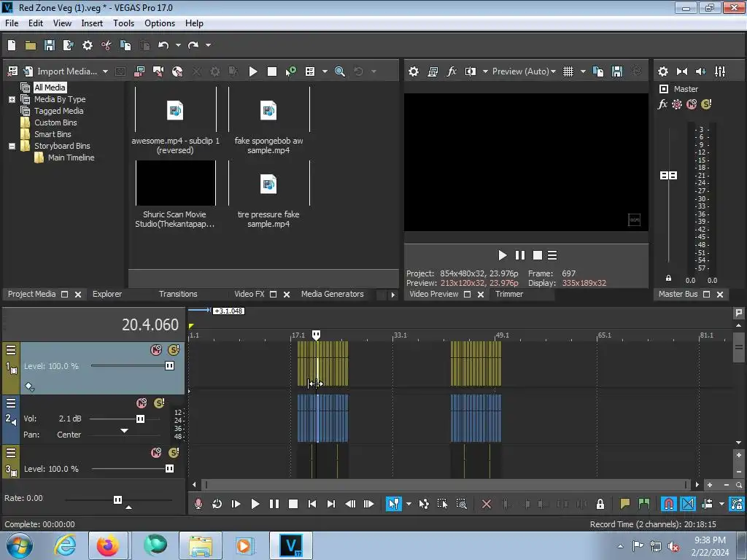Image resolution: width=747 pixels, height=560 pixels.
Task: Click the track 2 Vol slider handle
Action: click(140, 419)
